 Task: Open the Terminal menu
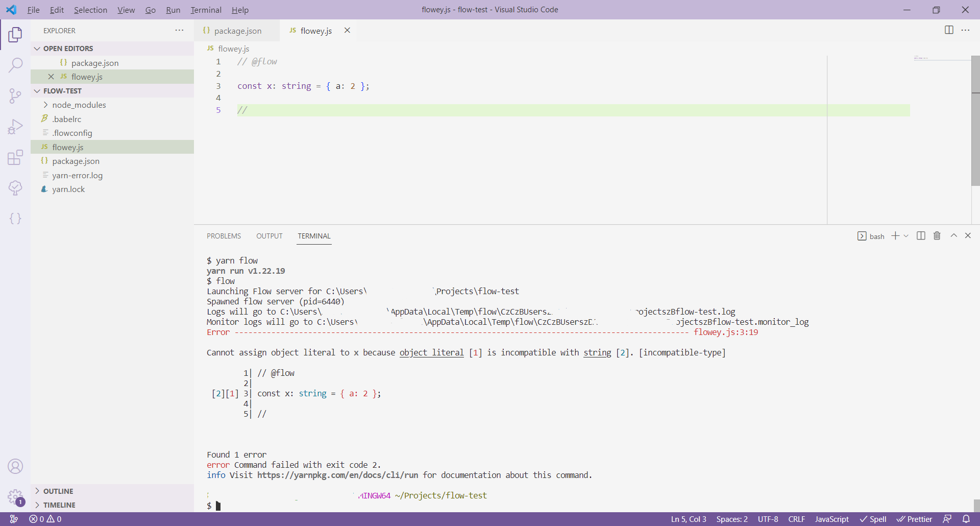pos(206,10)
